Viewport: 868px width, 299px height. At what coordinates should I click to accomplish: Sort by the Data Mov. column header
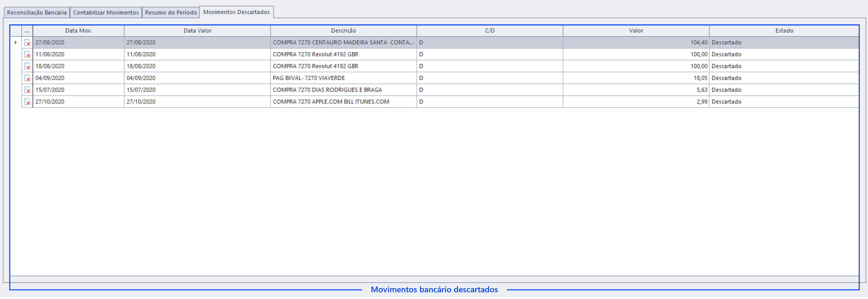tap(79, 31)
